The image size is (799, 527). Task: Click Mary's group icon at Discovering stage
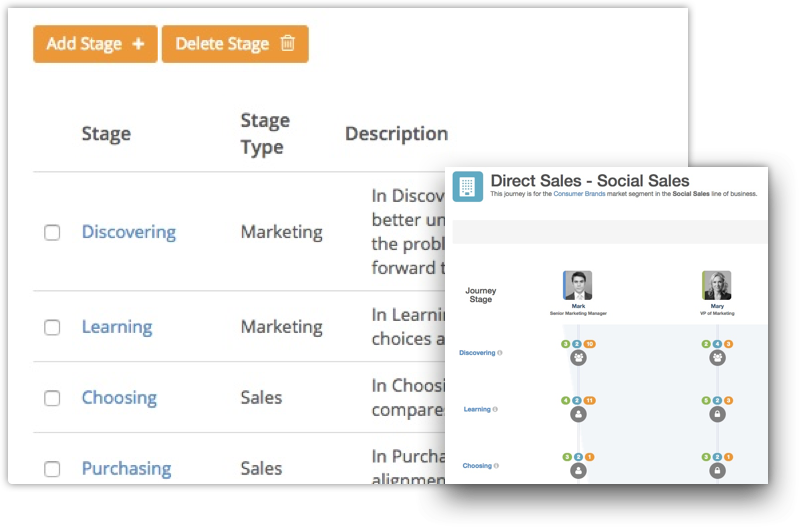point(717,358)
